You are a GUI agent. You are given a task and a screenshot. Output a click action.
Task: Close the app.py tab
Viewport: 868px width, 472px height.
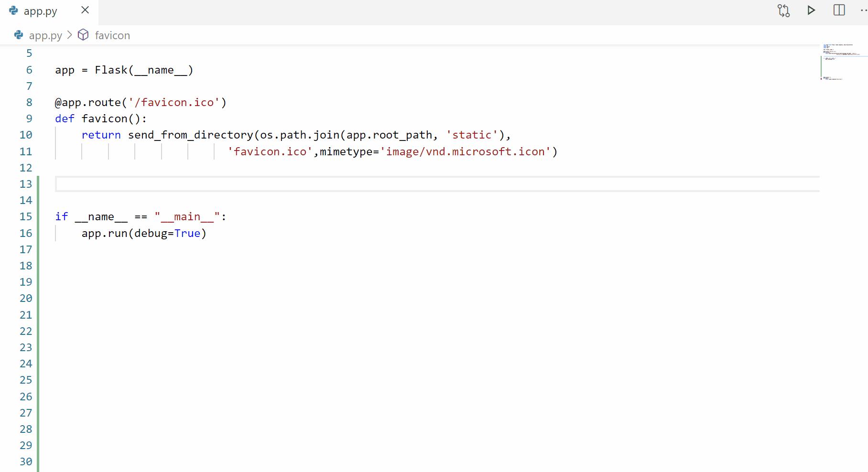85,10
